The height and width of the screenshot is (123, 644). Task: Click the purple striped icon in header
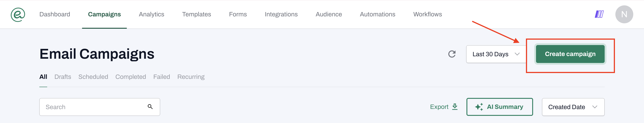pyautogui.click(x=599, y=14)
